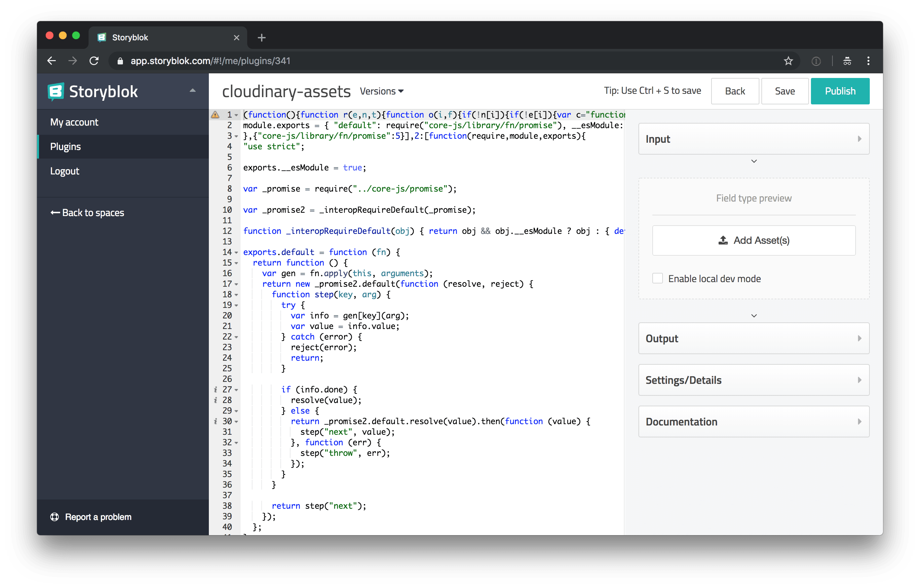Image resolution: width=920 pixels, height=588 pixels.
Task: Click the Storyblok logo icon in sidebar
Action: click(56, 91)
